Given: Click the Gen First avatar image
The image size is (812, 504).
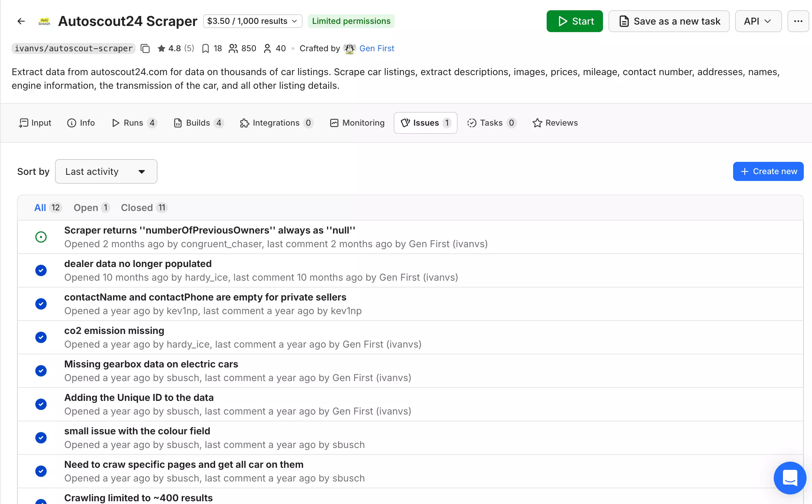Looking at the screenshot, I should click(x=349, y=48).
